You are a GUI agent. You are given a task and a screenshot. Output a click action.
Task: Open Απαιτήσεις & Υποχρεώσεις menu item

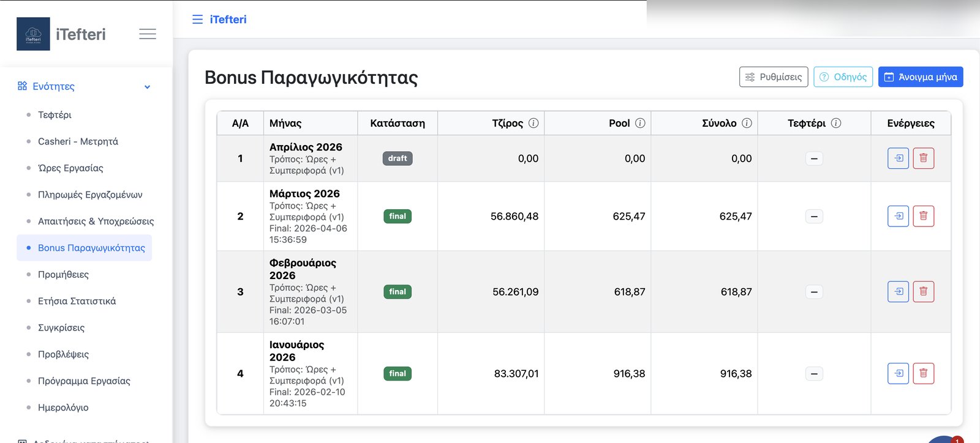point(96,221)
